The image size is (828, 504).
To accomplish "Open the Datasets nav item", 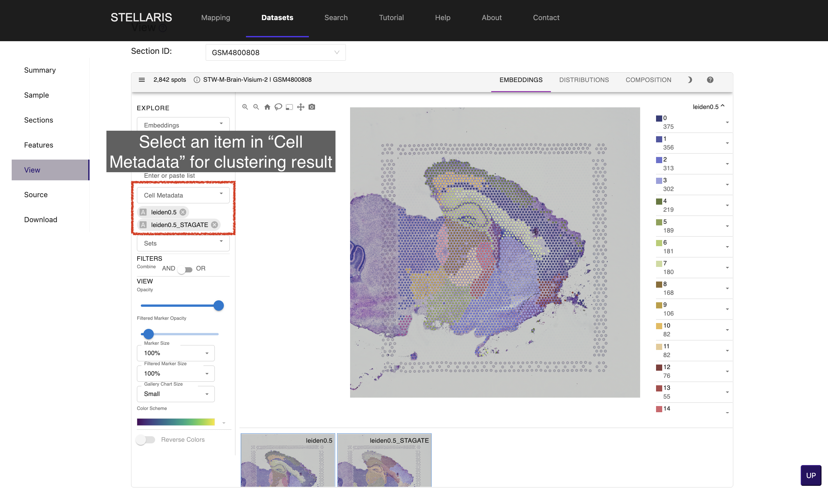I will coord(277,18).
